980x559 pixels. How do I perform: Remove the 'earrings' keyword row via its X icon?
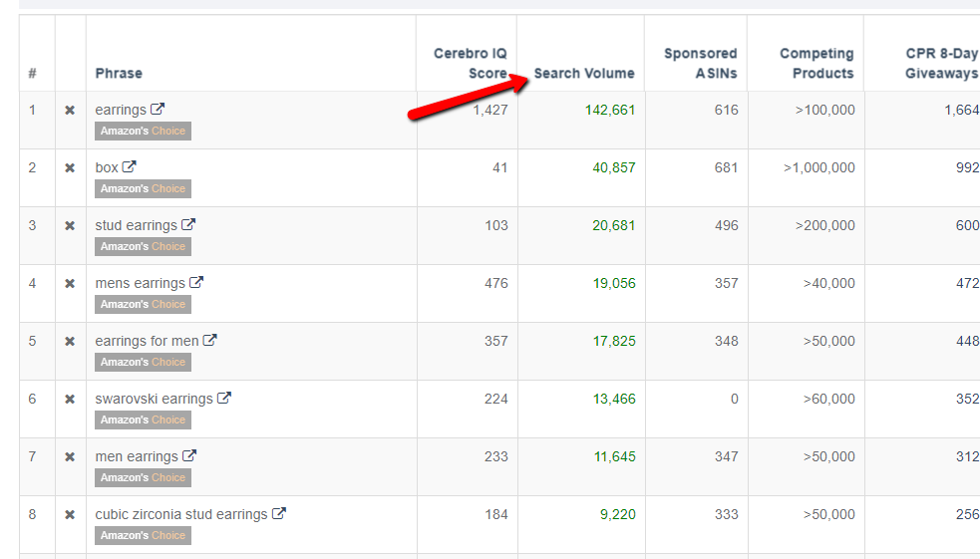click(x=70, y=111)
